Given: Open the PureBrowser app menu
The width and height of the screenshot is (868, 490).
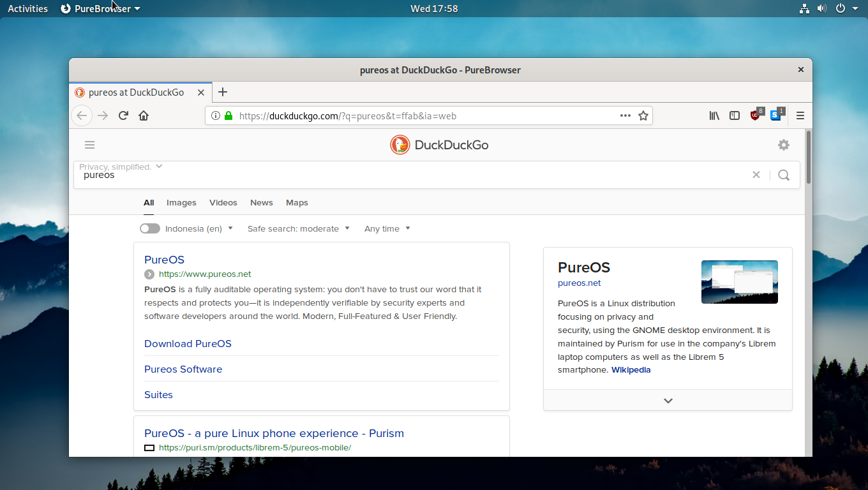Looking at the screenshot, I should click(100, 8).
